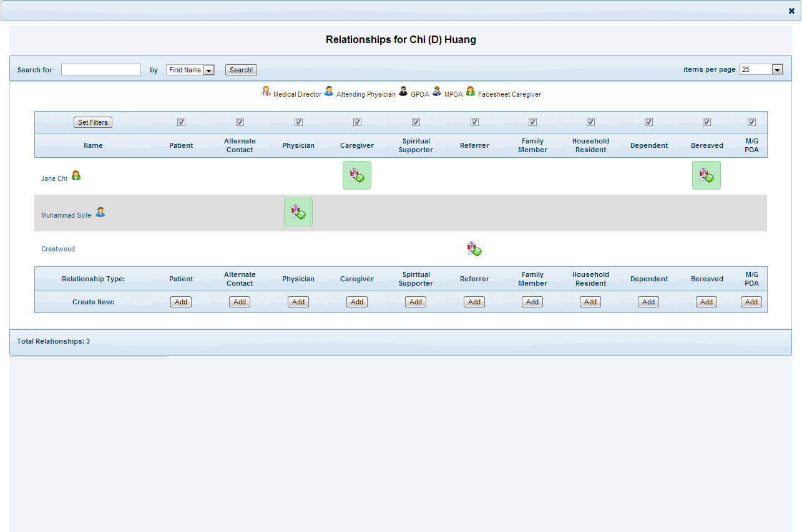Click the Attending Physician icon beside Muhammad Sofe
Image resolution: width=802 pixels, height=532 pixels.
pyautogui.click(x=100, y=212)
